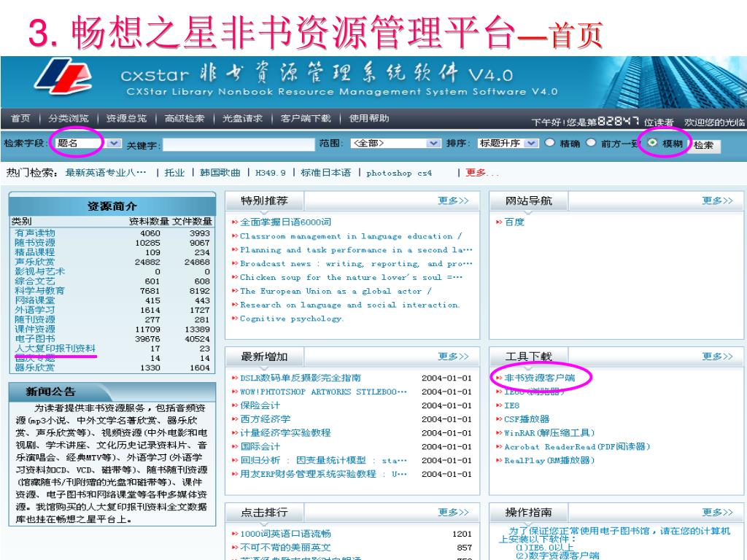The width and height of the screenshot is (747, 560).
Task: Download Acrobat ReaderRead PDF阅读器
Action: [x=577, y=447]
